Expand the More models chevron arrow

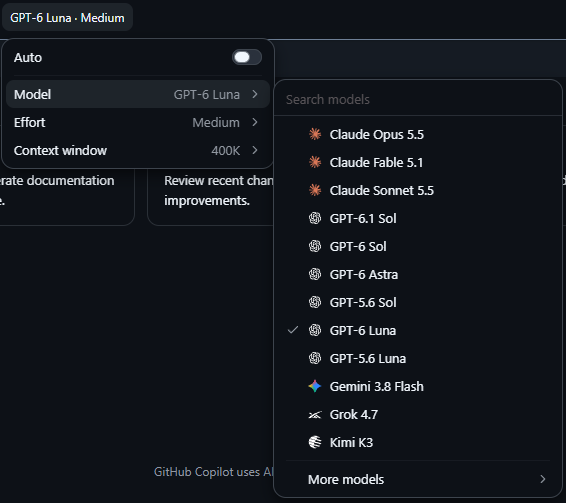point(543,479)
